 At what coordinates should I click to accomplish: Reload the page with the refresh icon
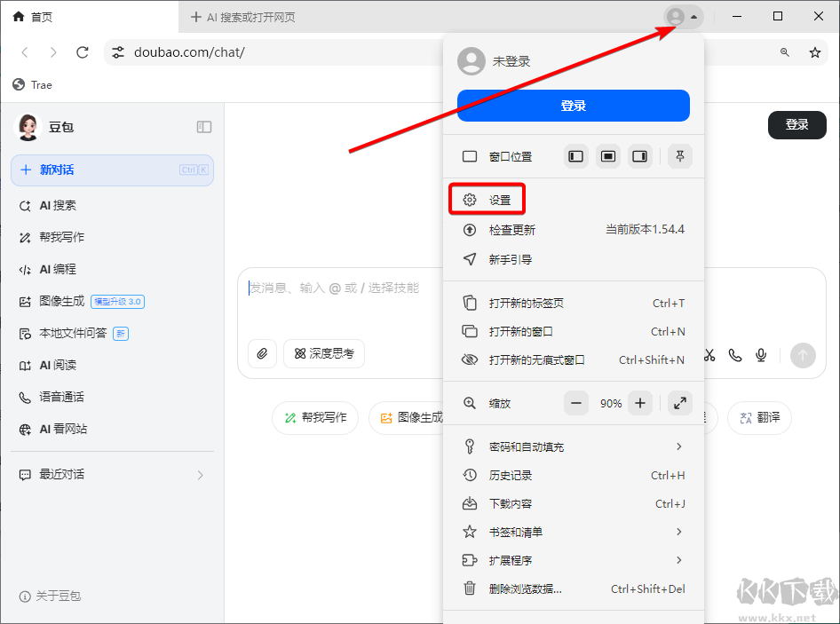tap(83, 52)
